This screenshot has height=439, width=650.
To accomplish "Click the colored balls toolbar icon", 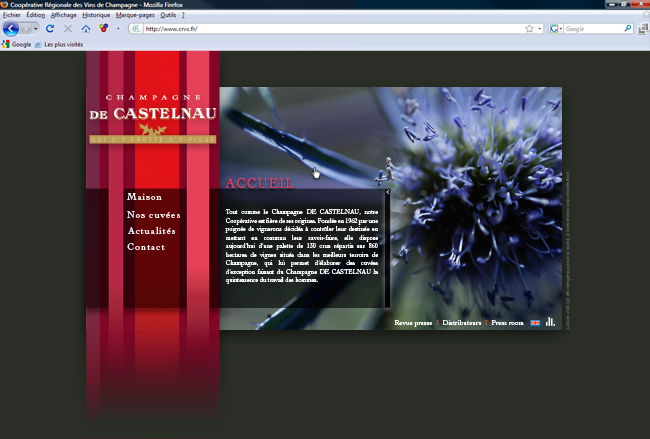I will pyautogui.click(x=104, y=28).
